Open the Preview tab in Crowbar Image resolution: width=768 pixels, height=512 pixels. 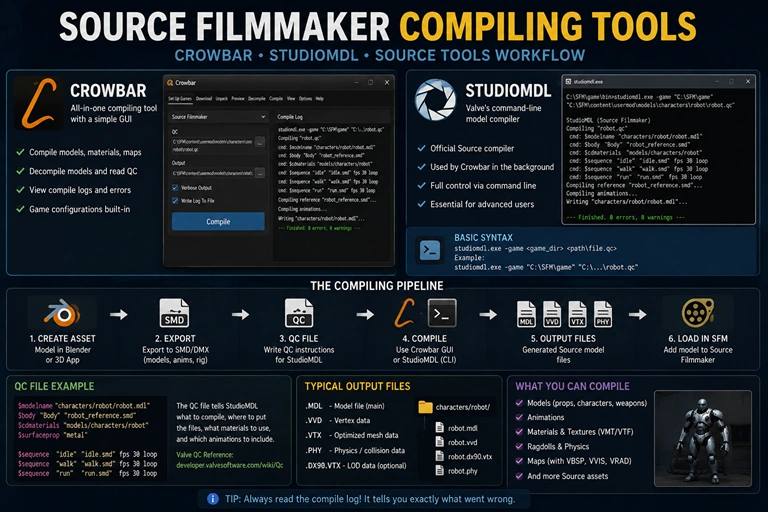pyautogui.click(x=238, y=98)
